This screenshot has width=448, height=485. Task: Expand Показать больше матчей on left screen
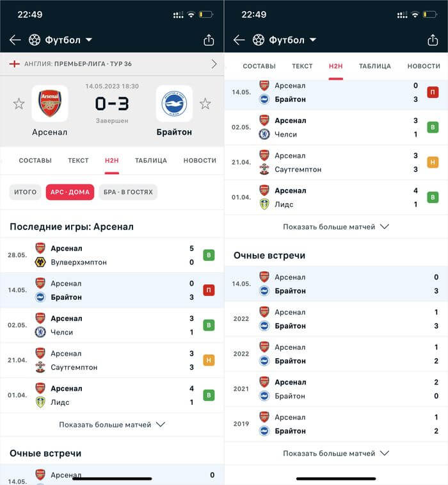[112, 424]
